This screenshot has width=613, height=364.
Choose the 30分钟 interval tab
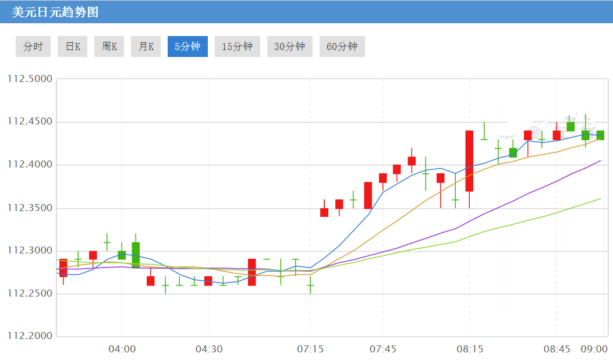tap(290, 47)
